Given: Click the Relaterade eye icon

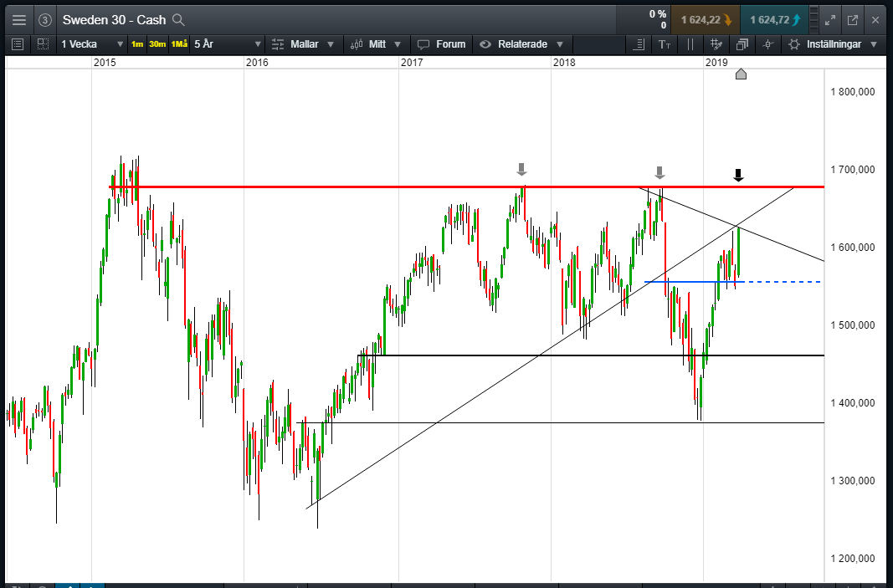Looking at the screenshot, I should coord(485,43).
